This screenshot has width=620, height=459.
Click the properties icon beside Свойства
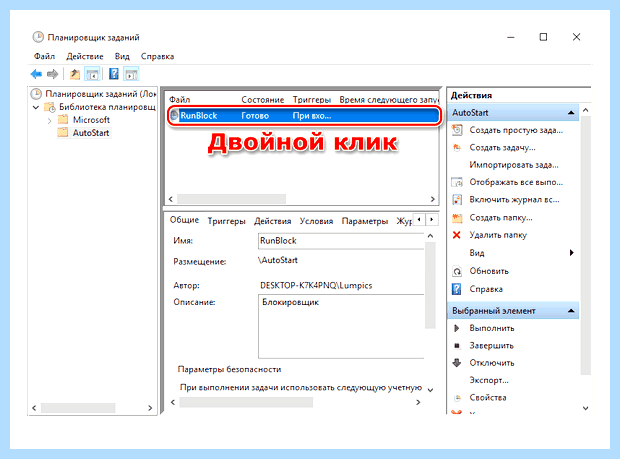[457, 398]
